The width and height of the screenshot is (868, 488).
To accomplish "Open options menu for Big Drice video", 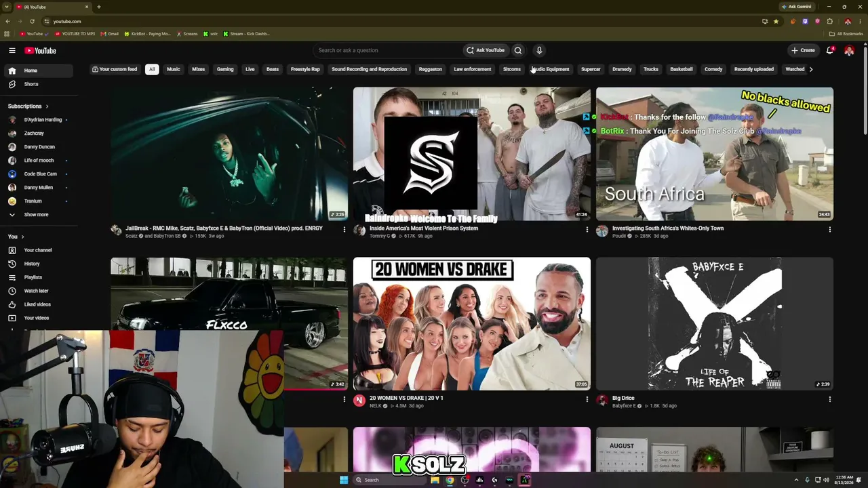I will click(829, 400).
